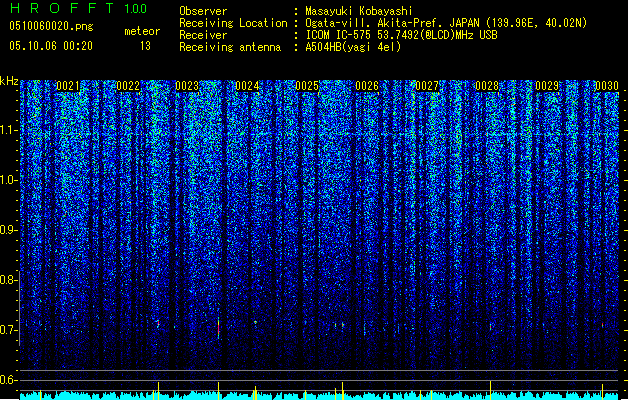Click the 0023 minute marker
629x400 pixels.
coord(187,86)
